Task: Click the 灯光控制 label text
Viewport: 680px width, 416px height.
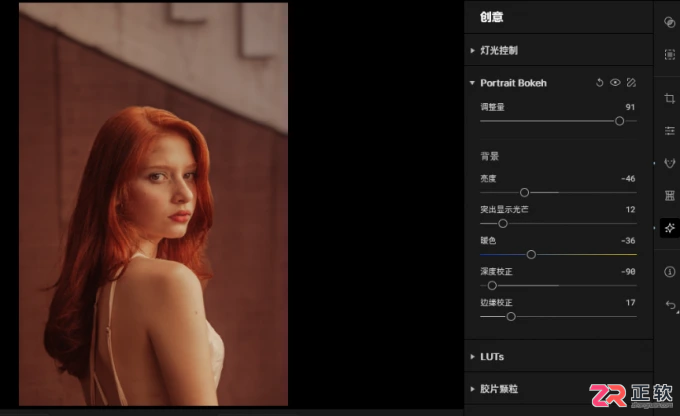Action: (499, 50)
